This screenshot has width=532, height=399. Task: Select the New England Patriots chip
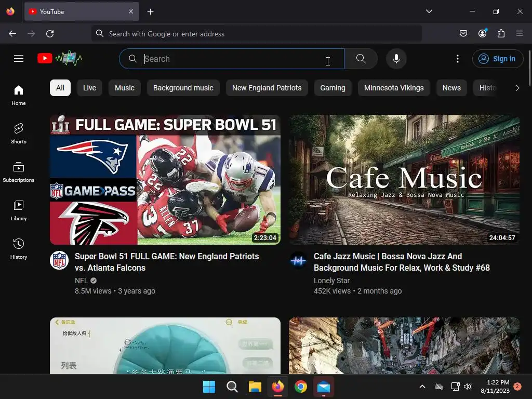coord(267,88)
